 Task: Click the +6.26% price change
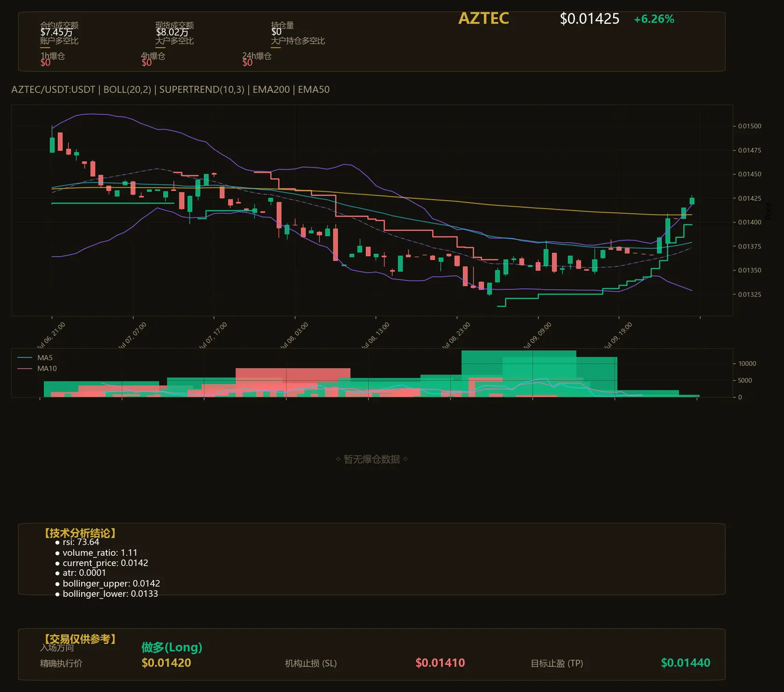pyautogui.click(x=654, y=19)
